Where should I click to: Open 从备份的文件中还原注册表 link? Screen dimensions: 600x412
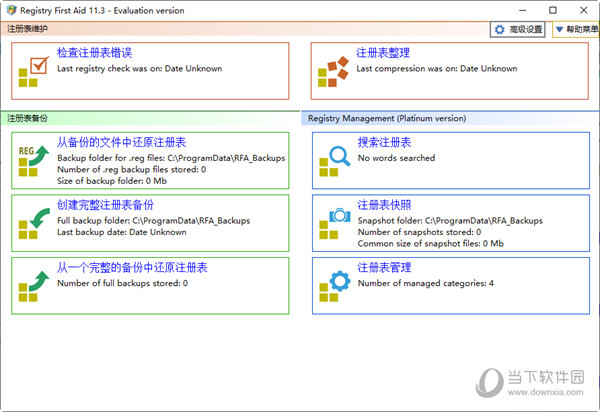(x=121, y=142)
